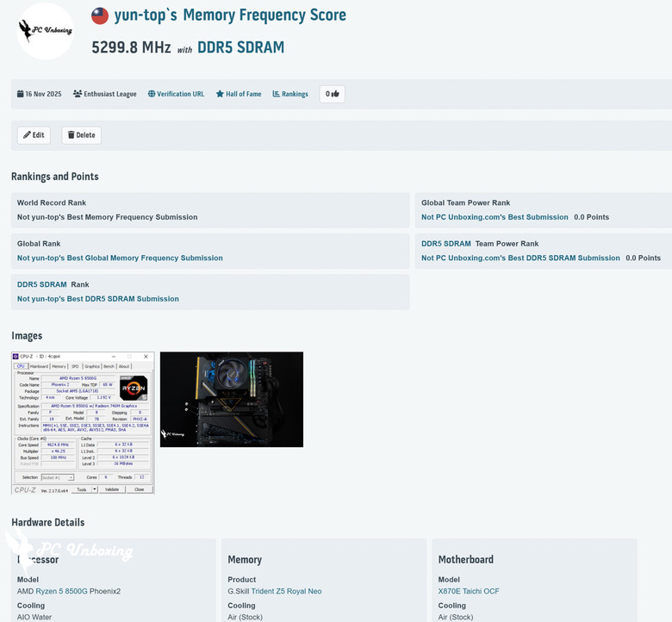Open Not yun-top's Best DDR5 SDRAM Submission
Screen dimensions: 672x622
[98, 299]
